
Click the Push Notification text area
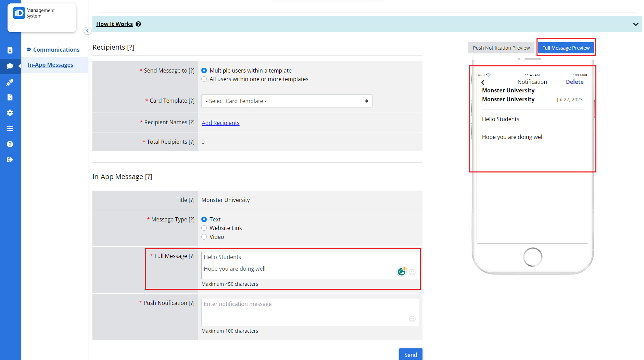coord(310,312)
